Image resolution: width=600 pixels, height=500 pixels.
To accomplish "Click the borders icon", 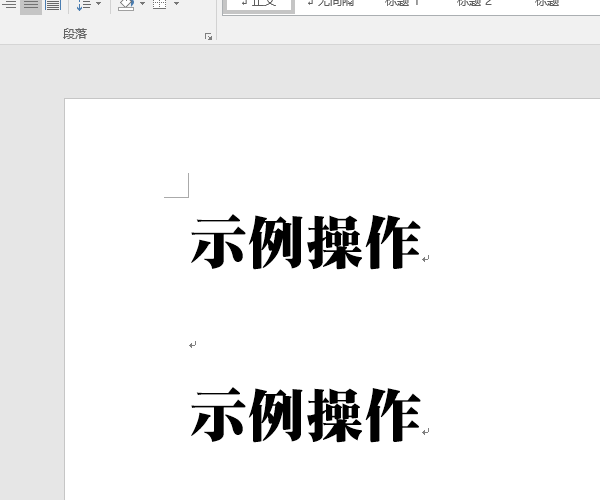I will pos(160,5).
